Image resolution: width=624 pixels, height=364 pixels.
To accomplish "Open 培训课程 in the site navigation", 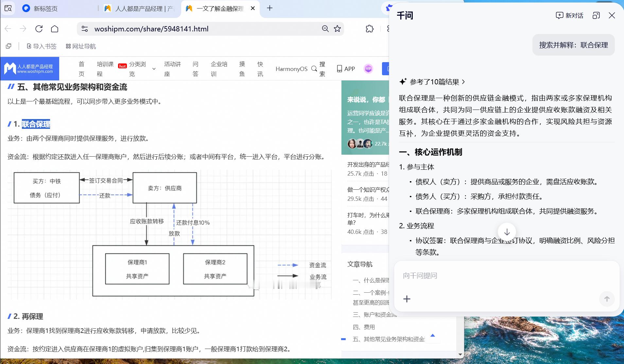I will 105,69.
